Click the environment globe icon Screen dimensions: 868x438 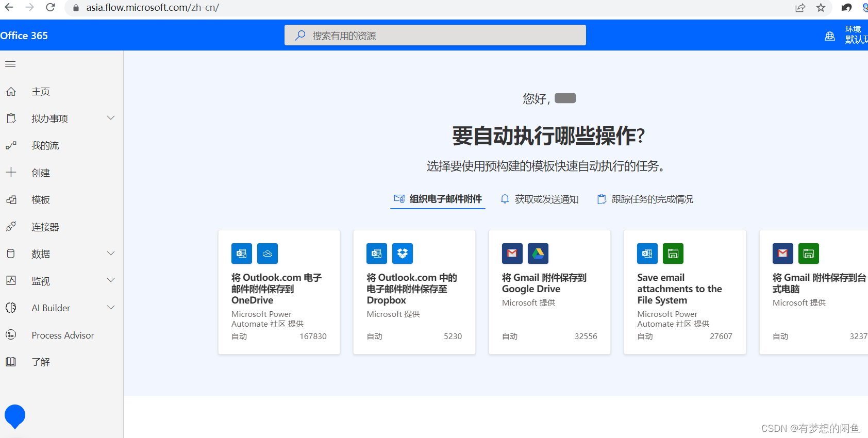(x=830, y=36)
